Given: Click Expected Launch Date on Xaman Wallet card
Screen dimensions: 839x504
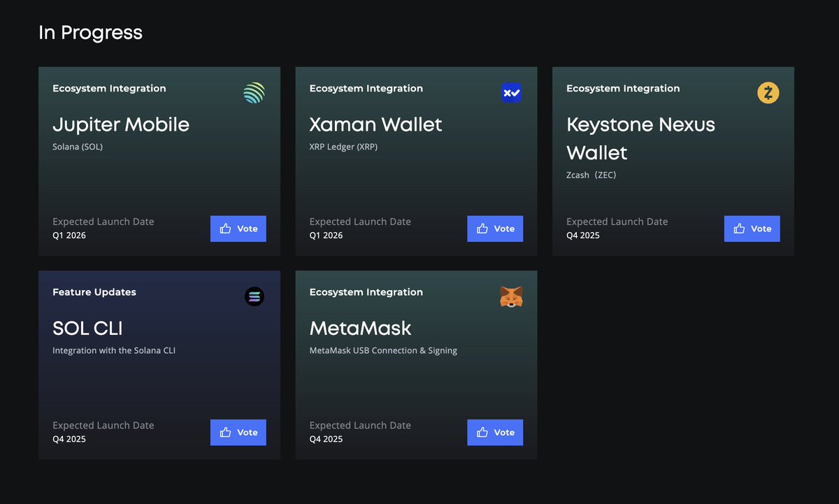Looking at the screenshot, I should [360, 222].
